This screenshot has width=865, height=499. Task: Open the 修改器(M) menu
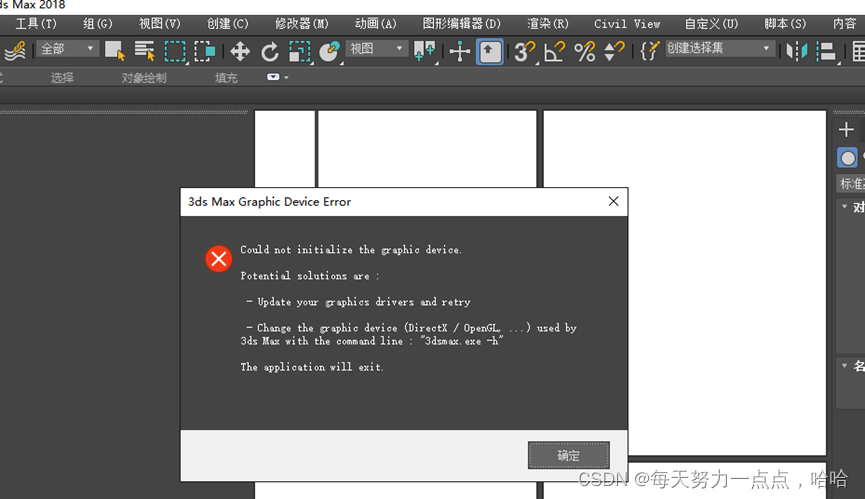(x=302, y=24)
